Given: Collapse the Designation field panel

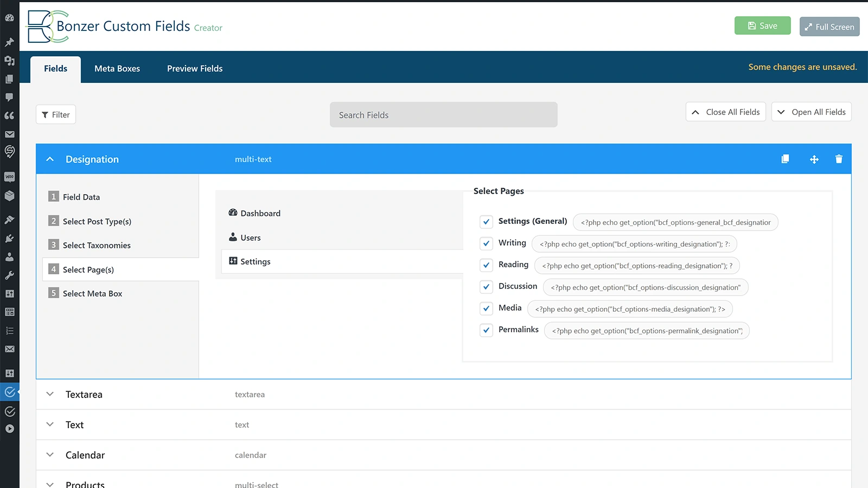Looking at the screenshot, I should (50, 159).
